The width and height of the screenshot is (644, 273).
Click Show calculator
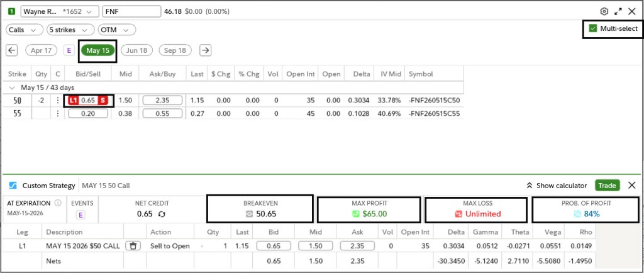click(557, 186)
